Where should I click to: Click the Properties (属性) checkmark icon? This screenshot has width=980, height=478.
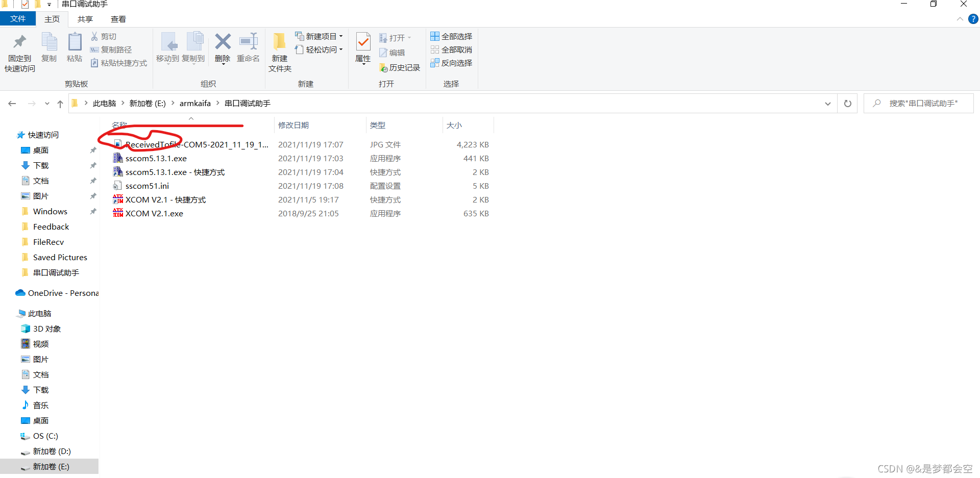(x=363, y=42)
